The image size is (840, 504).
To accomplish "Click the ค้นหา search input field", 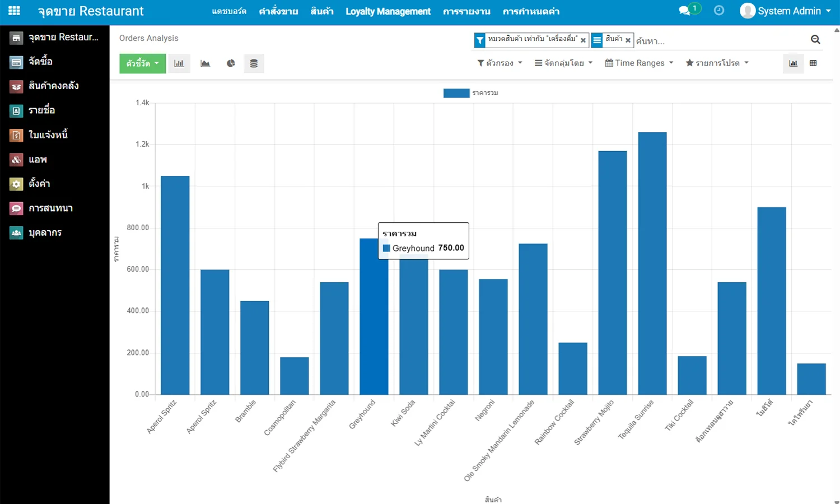I will tap(720, 41).
